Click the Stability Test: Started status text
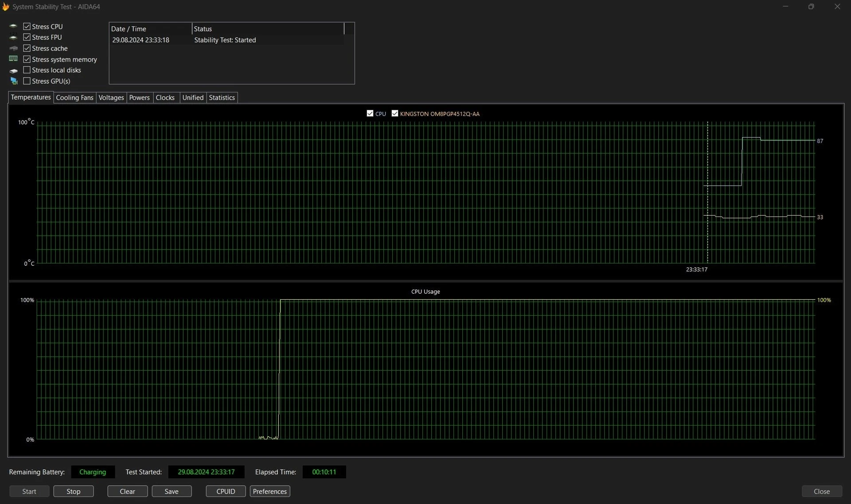The width and height of the screenshot is (851, 504). (225, 40)
